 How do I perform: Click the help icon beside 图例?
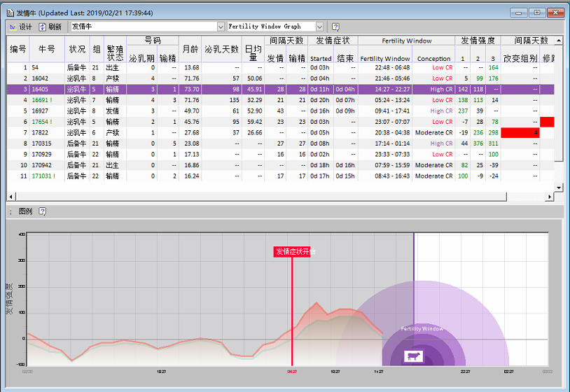pos(43,211)
